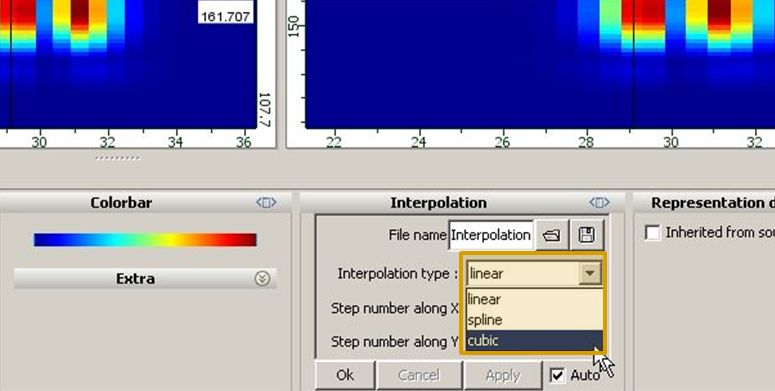Viewport: 775px width, 391px height.
Task: Click the dotted splitter handle below left plot
Action: click(x=118, y=159)
